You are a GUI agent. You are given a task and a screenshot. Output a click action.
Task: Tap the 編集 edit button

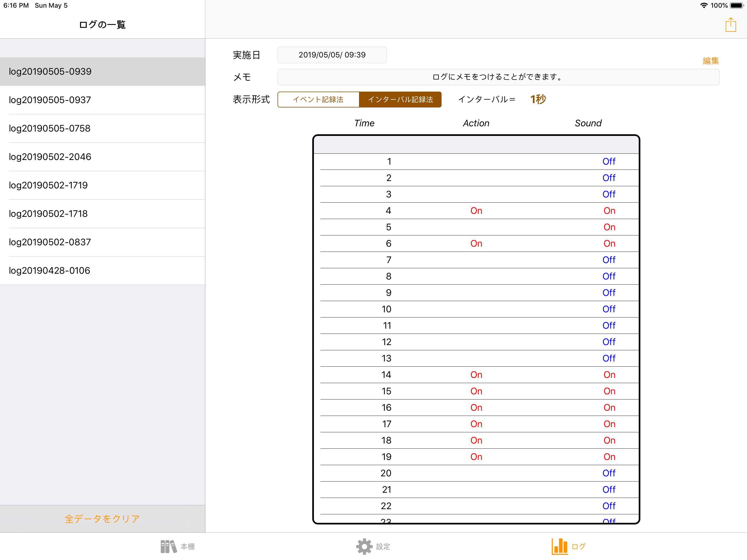pyautogui.click(x=711, y=61)
